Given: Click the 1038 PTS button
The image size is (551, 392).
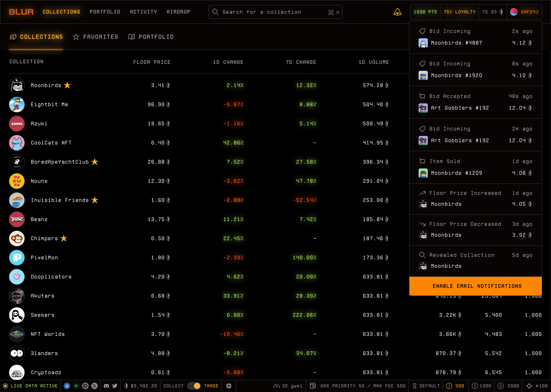Looking at the screenshot, I should click(425, 12).
